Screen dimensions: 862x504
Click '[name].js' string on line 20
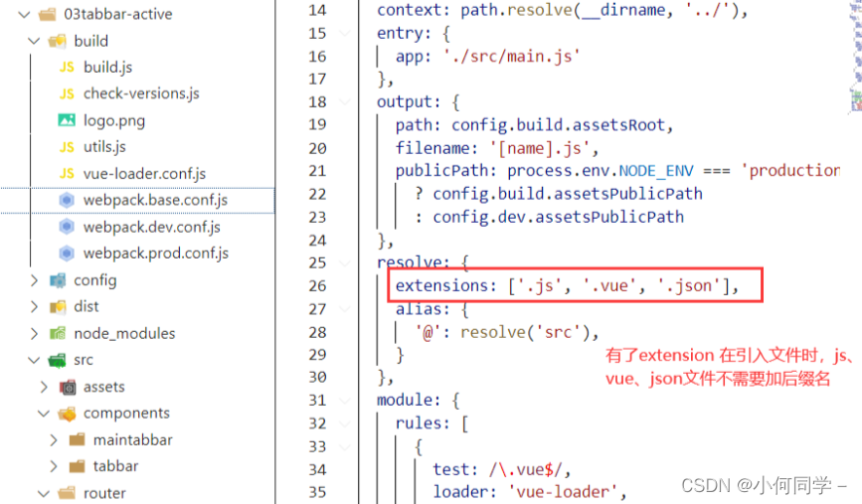coord(539,148)
